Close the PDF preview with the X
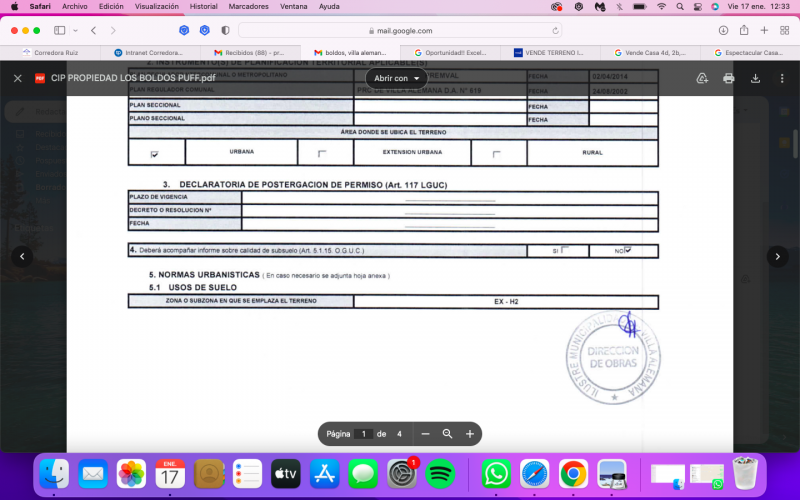This screenshot has height=500, width=800. [18, 78]
